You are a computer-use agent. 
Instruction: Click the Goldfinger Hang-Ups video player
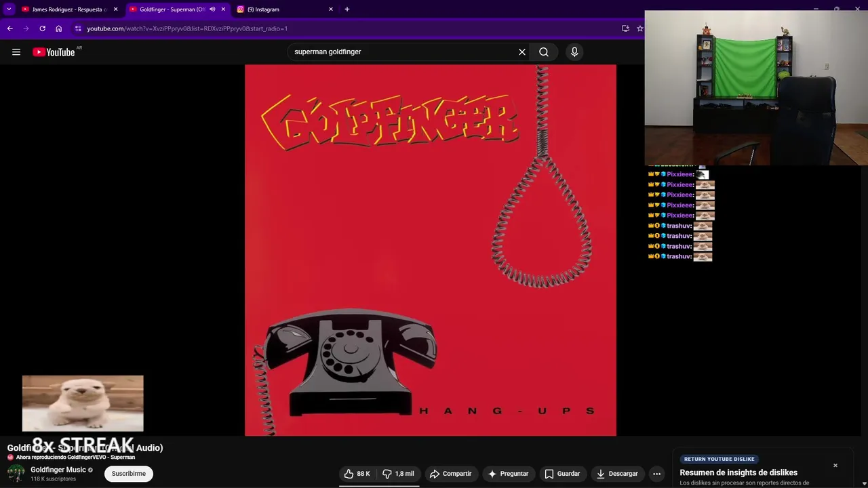(431, 250)
